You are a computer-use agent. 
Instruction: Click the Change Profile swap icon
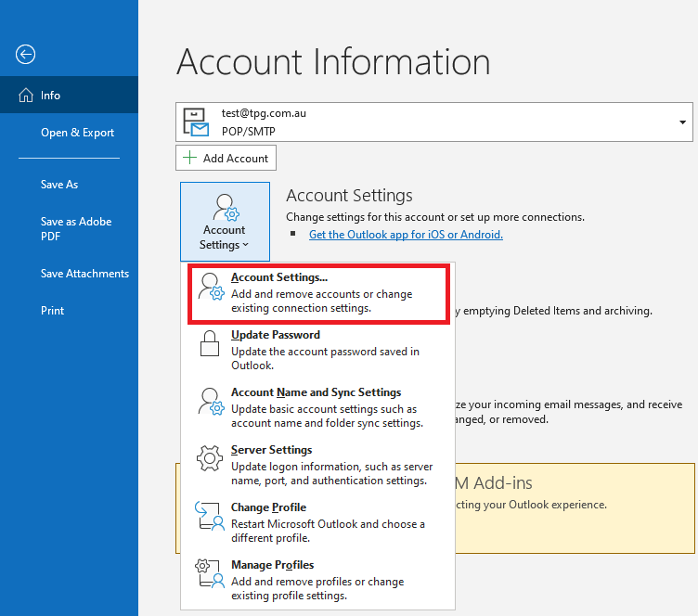(x=209, y=516)
